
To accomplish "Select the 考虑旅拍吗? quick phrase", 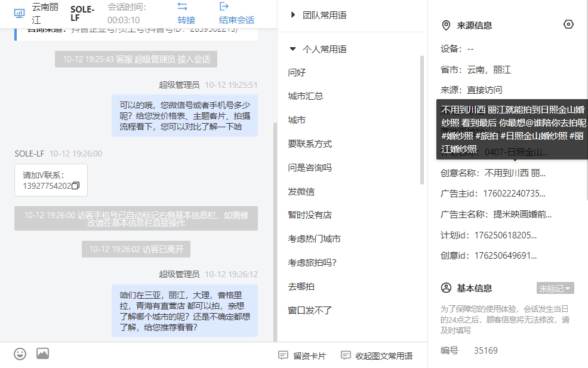I will tap(312, 263).
